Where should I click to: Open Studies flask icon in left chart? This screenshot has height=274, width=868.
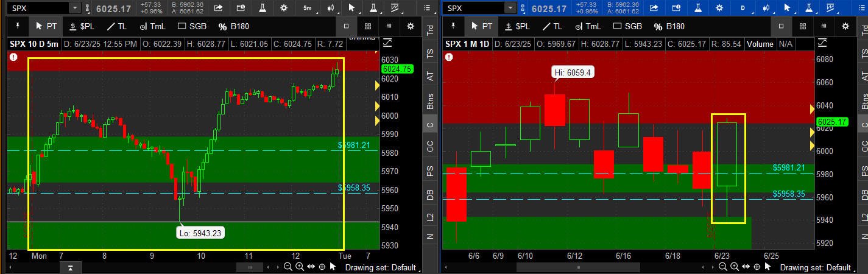262,8
